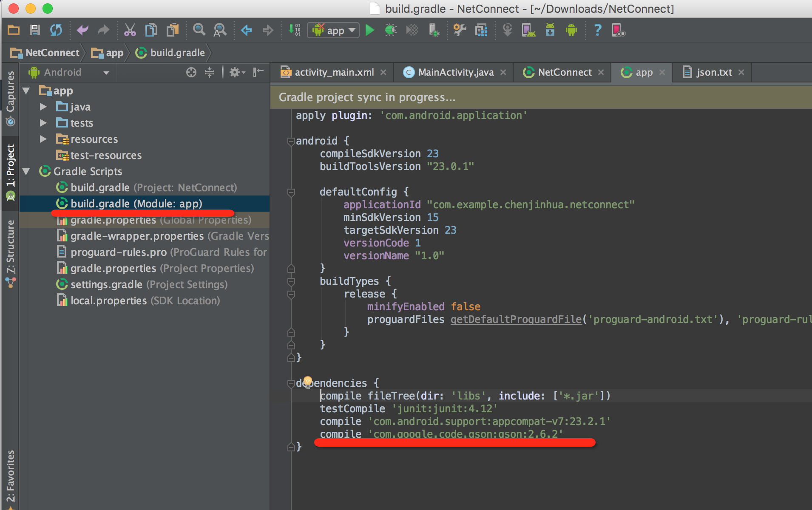Open Project Structure wrench icon
The image size is (812, 510).
(460, 30)
